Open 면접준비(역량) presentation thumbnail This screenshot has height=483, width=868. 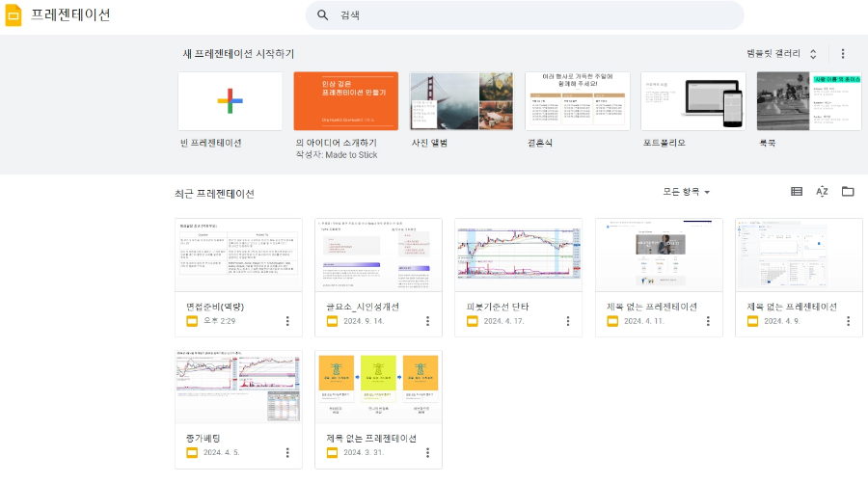tap(238, 255)
